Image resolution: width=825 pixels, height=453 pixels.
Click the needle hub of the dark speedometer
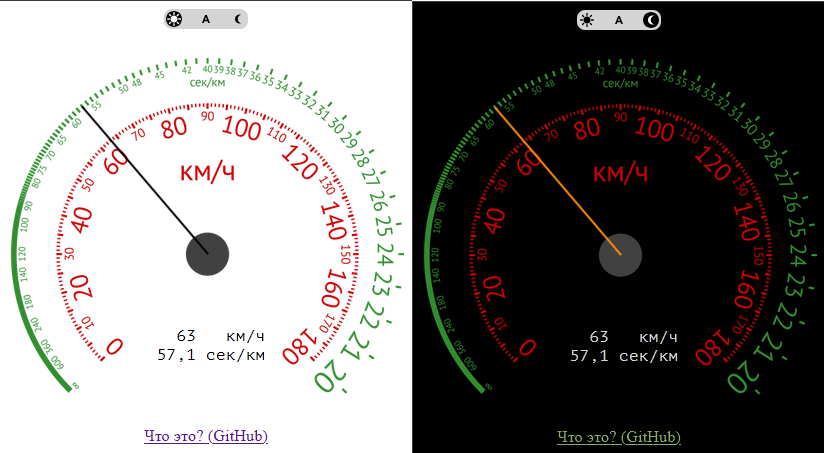coord(621,254)
